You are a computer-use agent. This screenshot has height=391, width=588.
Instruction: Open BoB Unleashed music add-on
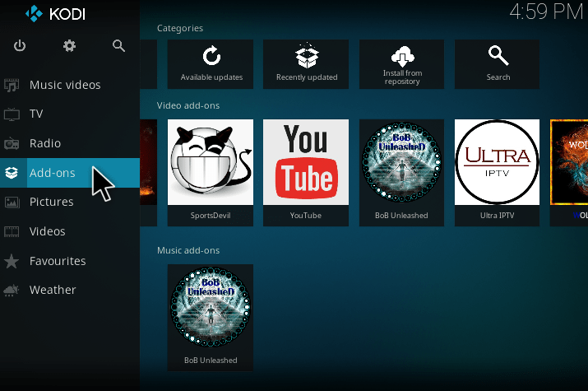point(211,318)
